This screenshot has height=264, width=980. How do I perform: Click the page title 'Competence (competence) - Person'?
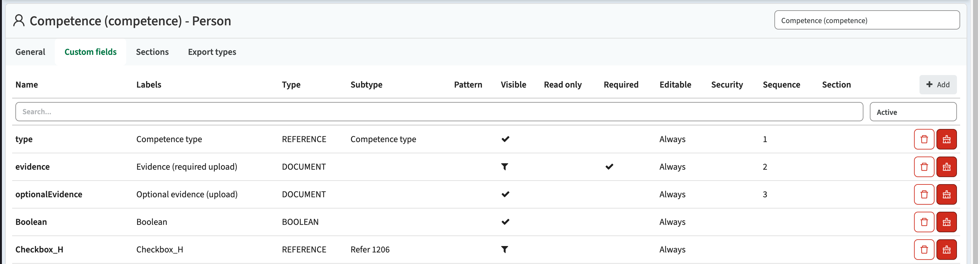pyautogui.click(x=130, y=21)
